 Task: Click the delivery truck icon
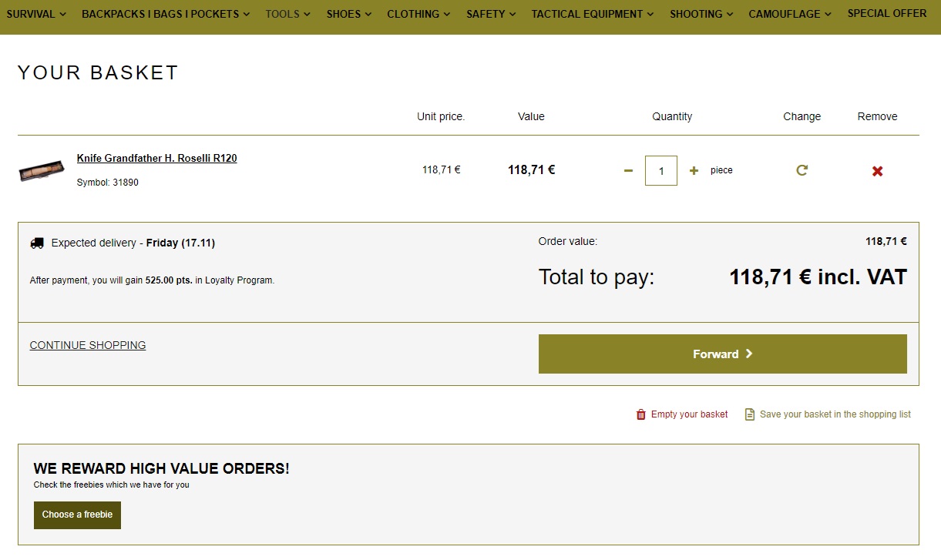pos(37,243)
